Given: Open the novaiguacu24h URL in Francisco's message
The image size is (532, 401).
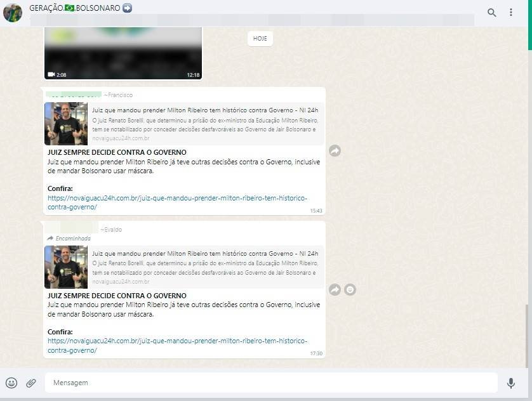Looking at the screenshot, I should 177,202.
